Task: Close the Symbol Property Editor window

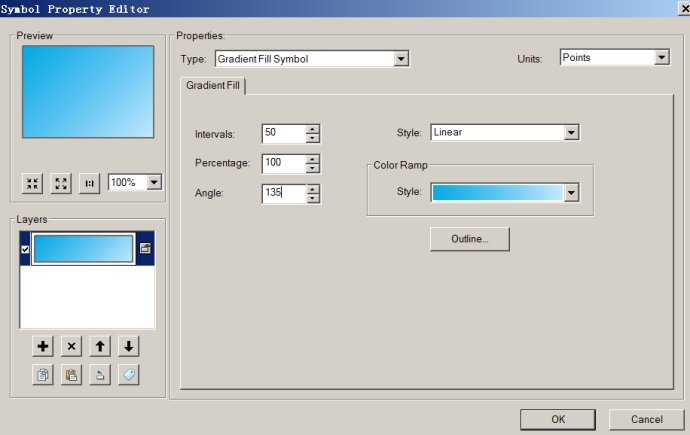Action: coord(685,9)
